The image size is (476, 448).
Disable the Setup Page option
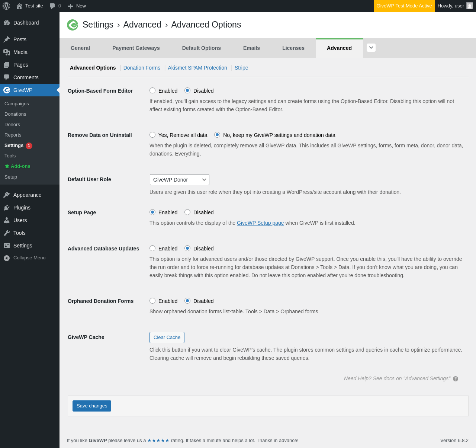(x=187, y=212)
